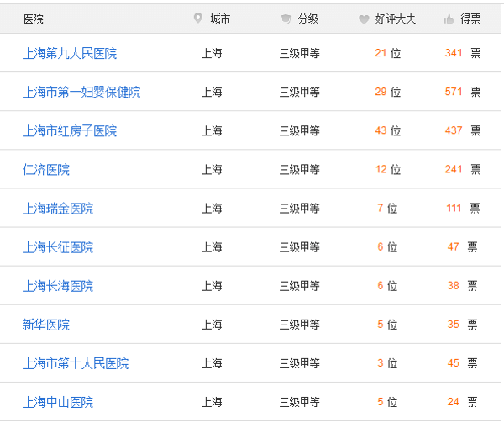Open the 上海瑞金医院 hospital link

tap(58, 208)
